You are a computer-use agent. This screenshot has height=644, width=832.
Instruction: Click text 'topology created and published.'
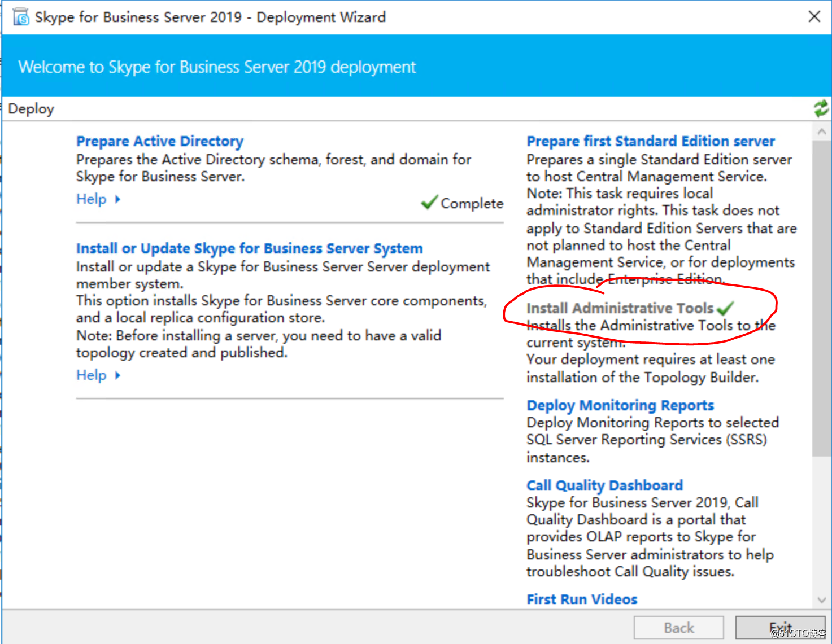(182, 353)
